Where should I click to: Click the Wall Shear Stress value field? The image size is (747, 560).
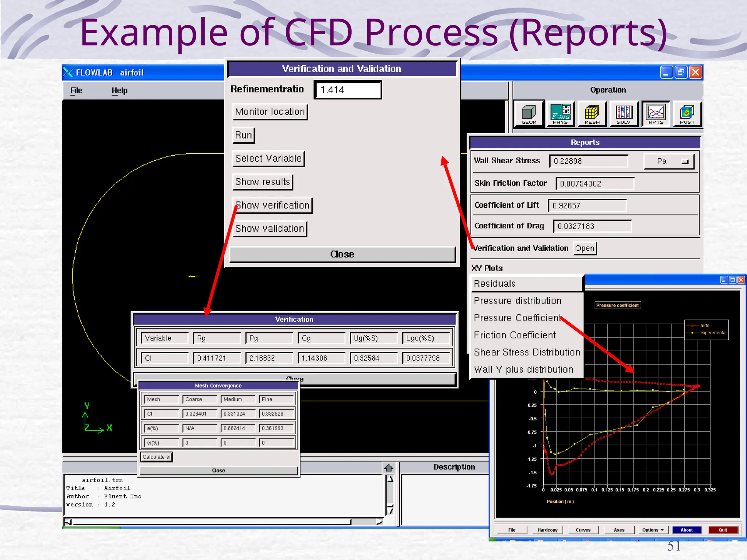click(589, 161)
